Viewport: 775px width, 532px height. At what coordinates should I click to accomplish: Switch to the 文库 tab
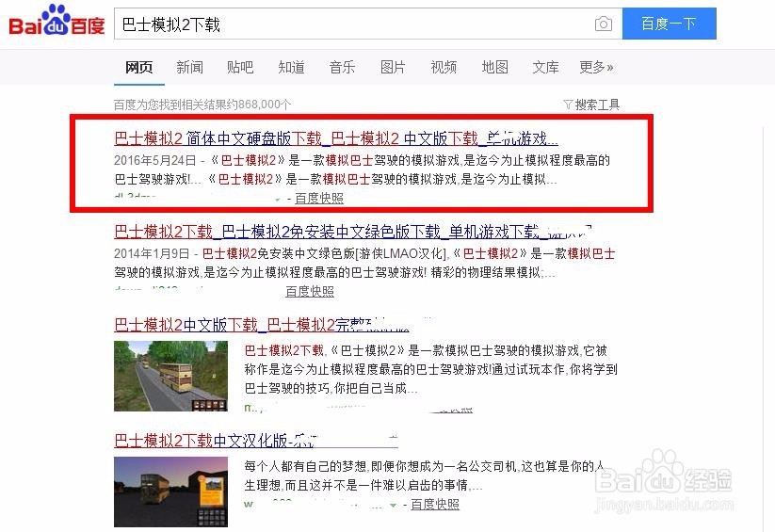545,67
